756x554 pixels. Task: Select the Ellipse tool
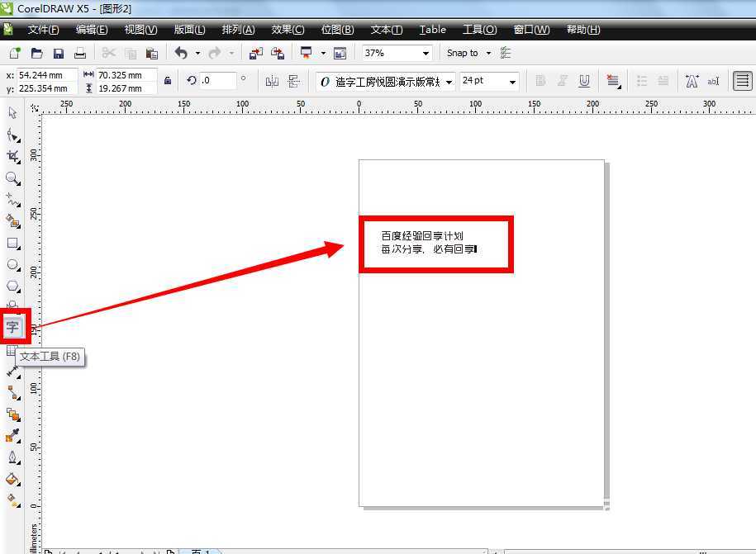(12, 265)
